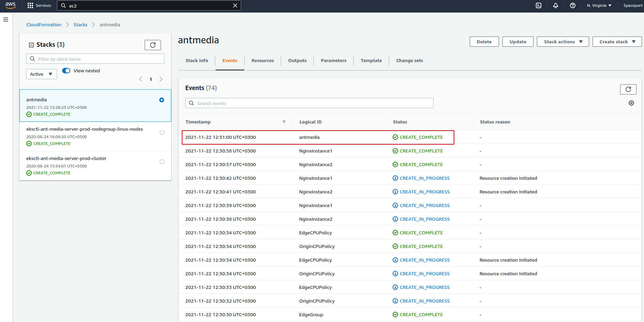Focus the Filter by stack name field
The width and height of the screenshot is (644, 322).
95,59
